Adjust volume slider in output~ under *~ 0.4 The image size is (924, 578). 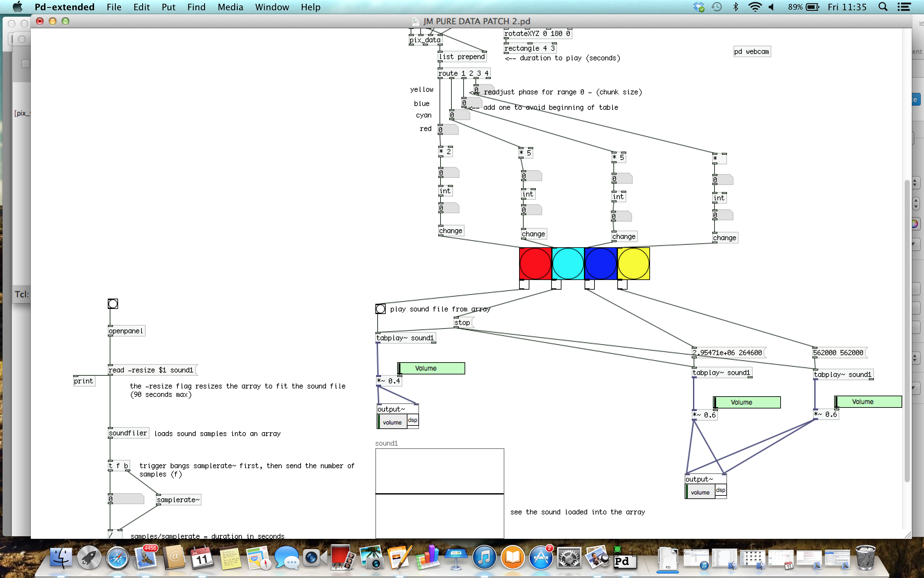[392, 422]
